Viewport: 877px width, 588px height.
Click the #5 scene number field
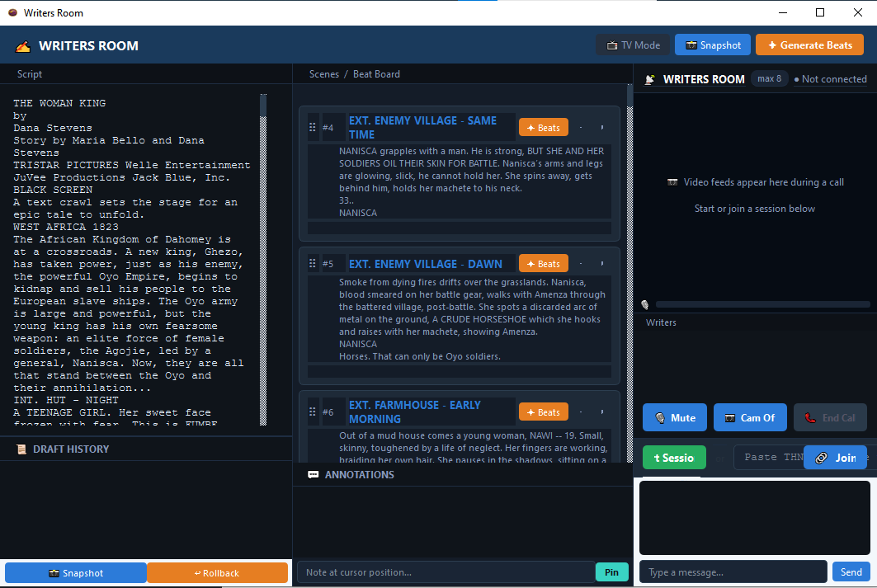332,264
